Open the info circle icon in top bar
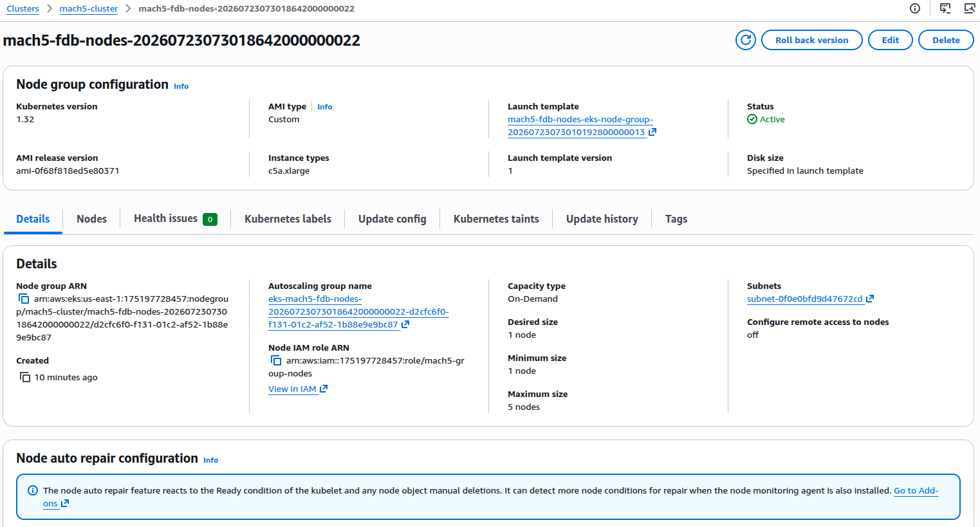Viewport: 980px width, 527px height. (915, 8)
